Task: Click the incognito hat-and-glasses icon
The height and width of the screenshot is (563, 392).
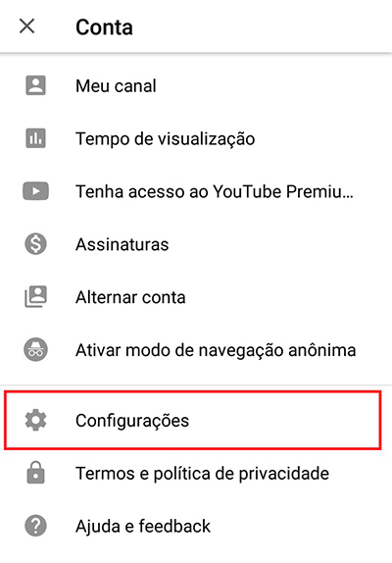Action: point(35,349)
